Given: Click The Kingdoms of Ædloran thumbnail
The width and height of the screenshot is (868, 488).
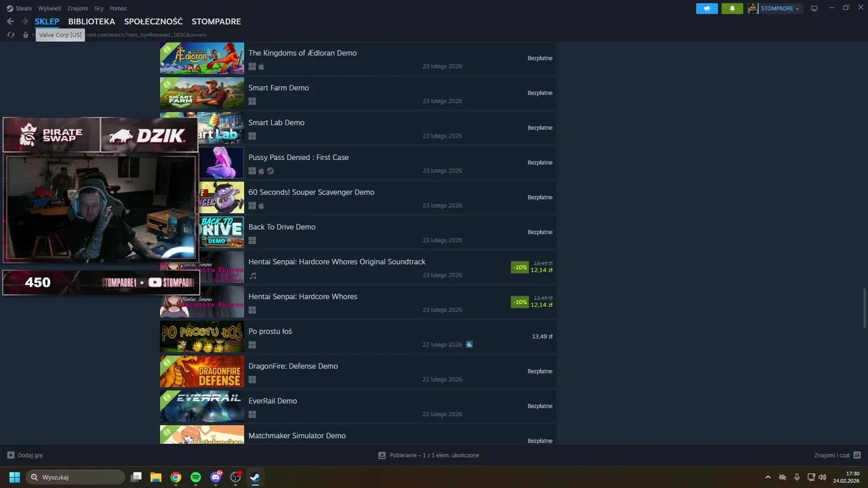Looking at the screenshot, I should point(202,58).
